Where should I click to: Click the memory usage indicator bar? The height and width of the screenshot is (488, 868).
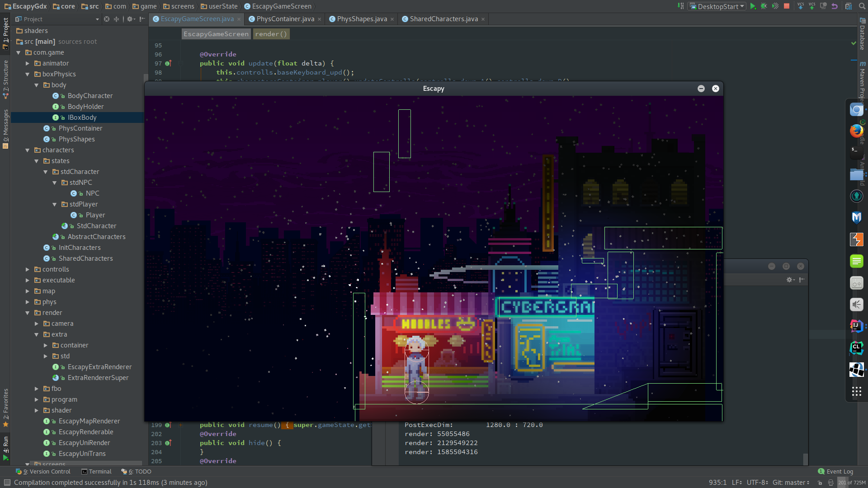(x=852, y=483)
